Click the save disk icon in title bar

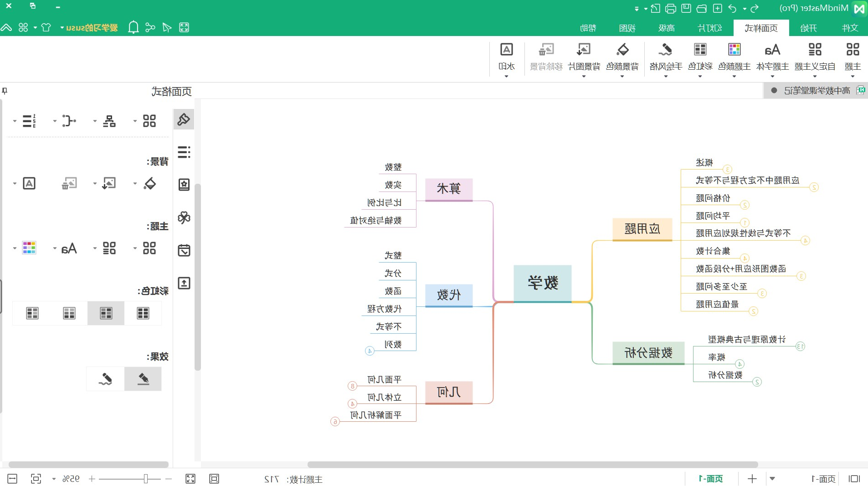point(686,8)
